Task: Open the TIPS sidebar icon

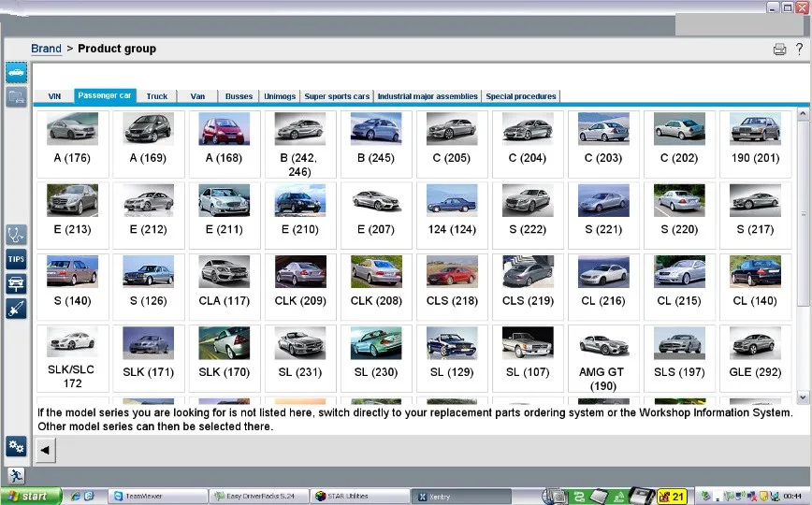Action: [x=16, y=259]
